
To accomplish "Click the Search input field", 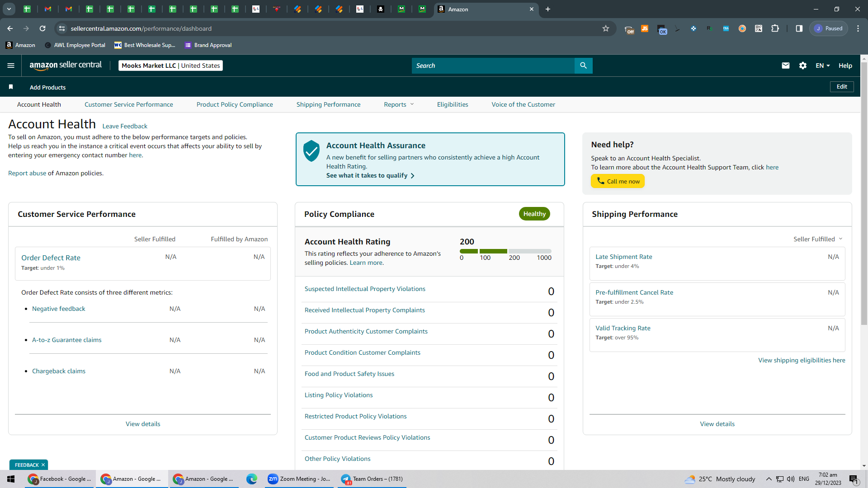I will tap(493, 66).
